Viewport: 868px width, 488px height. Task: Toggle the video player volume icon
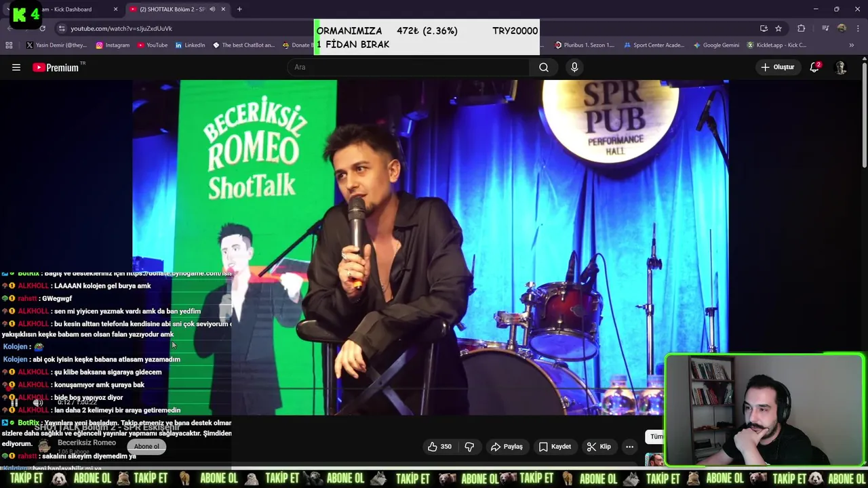click(x=38, y=403)
